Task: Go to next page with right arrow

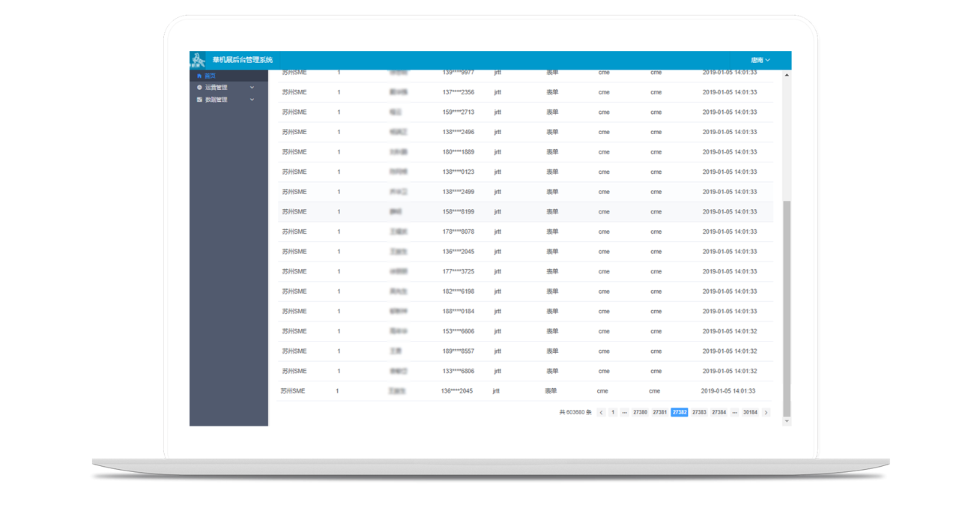Action: [766, 412]
